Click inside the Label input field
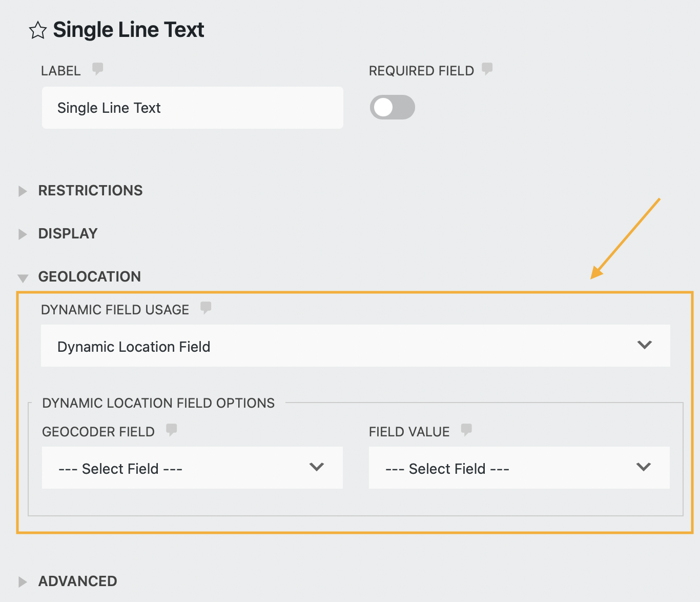This screenshot has width=700, height=602. pos(192,108)
